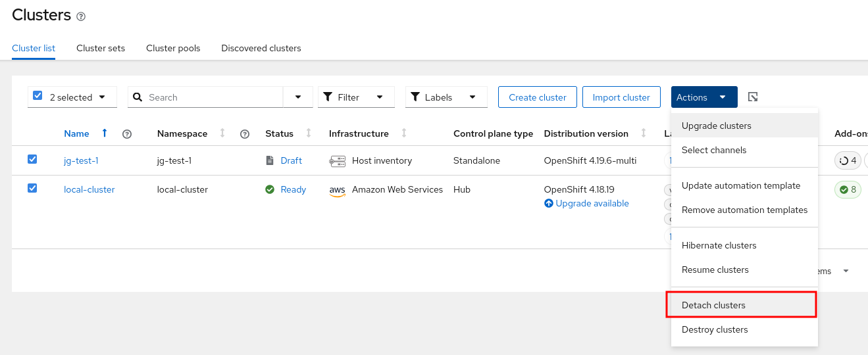The image size is (868, 355).
Task: Expand the search options caret
Action: point(299,97)
